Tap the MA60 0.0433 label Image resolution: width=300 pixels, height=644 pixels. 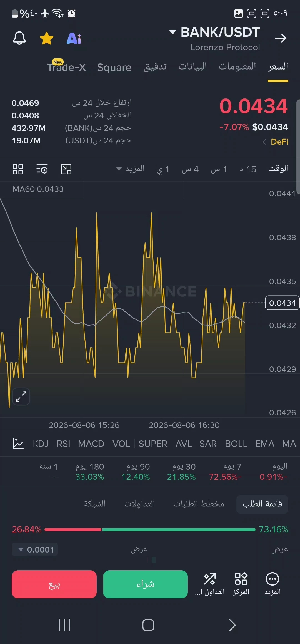pos(38,189)
